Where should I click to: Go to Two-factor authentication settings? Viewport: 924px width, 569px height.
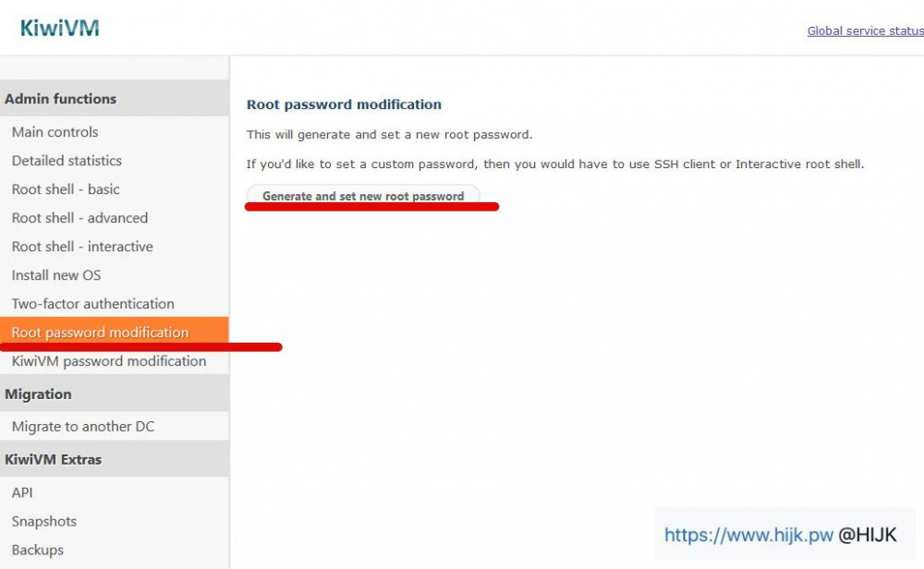(x=92, y=304)
